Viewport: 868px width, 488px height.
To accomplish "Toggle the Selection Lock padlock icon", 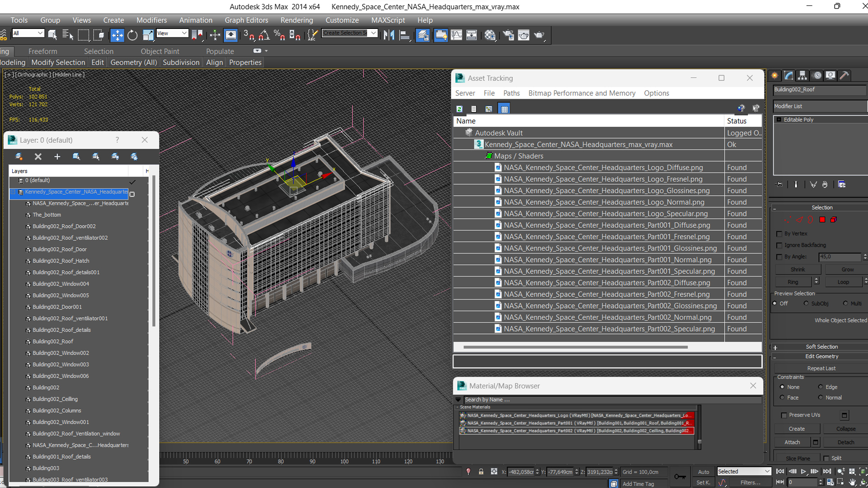I will pyautogui.click(x=481, y=472).
